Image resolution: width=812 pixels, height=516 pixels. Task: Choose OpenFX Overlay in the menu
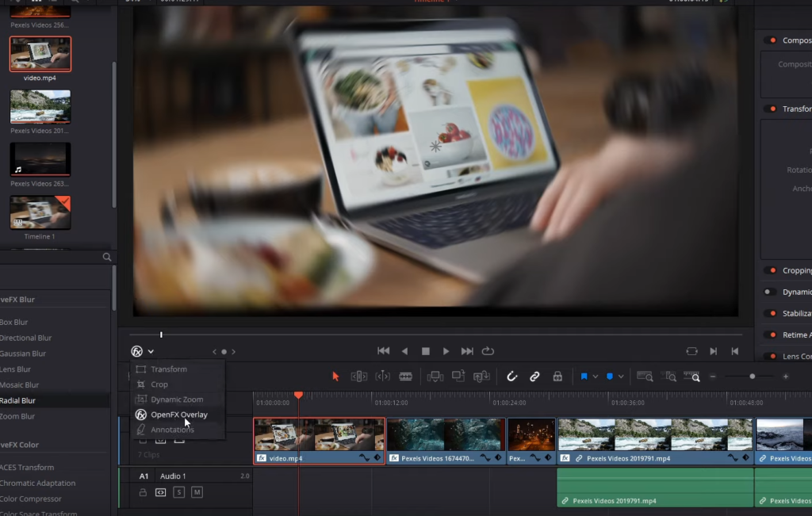tap(177, 415)
